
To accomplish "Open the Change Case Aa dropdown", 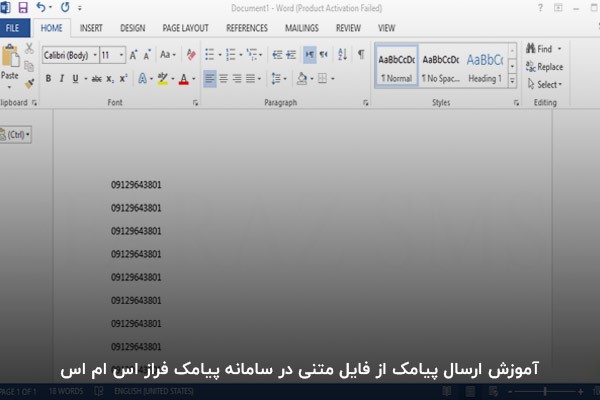I will coord(168,55).
